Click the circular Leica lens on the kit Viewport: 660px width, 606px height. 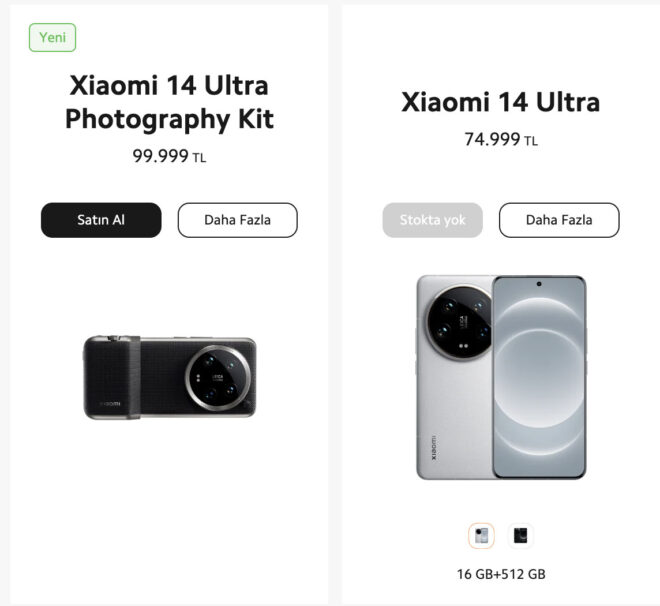(218, 377)
